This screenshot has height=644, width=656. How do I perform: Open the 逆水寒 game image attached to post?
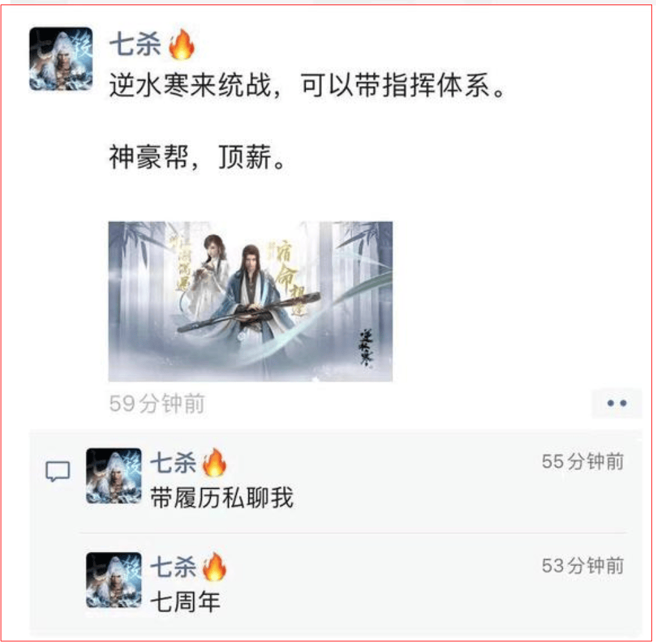pos(250,301)
